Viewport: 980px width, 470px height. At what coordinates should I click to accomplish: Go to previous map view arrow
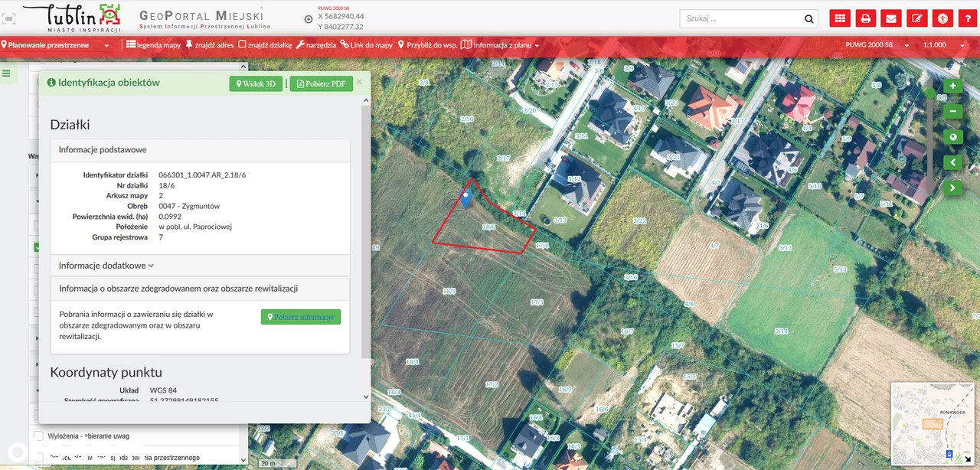pyautogui.click(x=952, y=162)
